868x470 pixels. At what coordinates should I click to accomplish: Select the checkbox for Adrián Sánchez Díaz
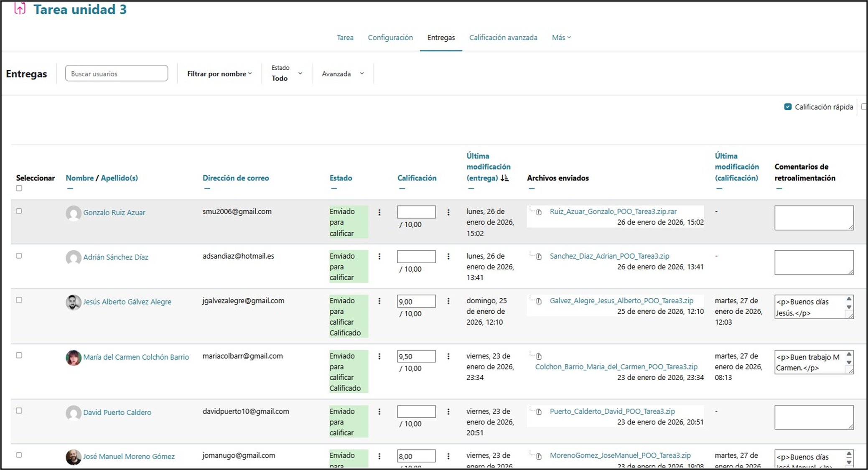[x=19, y=256]
